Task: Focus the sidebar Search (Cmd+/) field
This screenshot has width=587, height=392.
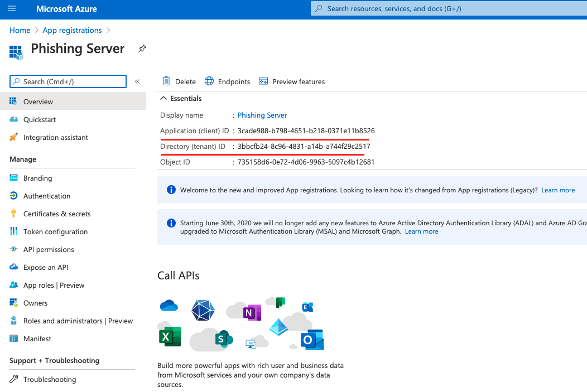Action: click(x=68, y=81)
